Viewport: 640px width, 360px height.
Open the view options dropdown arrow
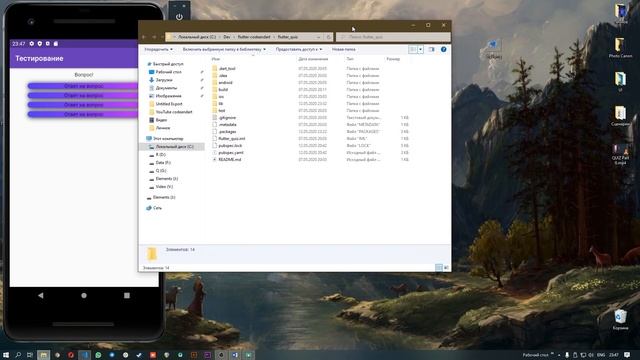(x=420, y=49)
